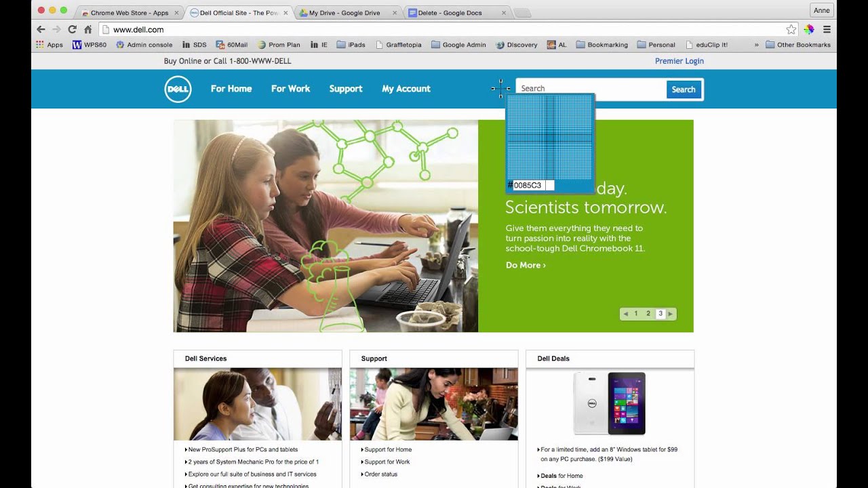Open the Google Admin bookmarks folder
Screen dimensions: 868x488
click(x=458, y=45)
